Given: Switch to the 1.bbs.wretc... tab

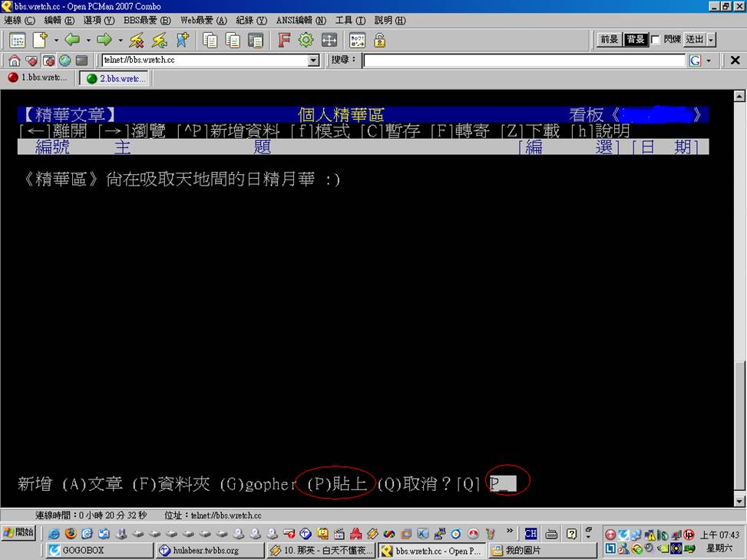Looking at the screenshot, I should (38, 78).
